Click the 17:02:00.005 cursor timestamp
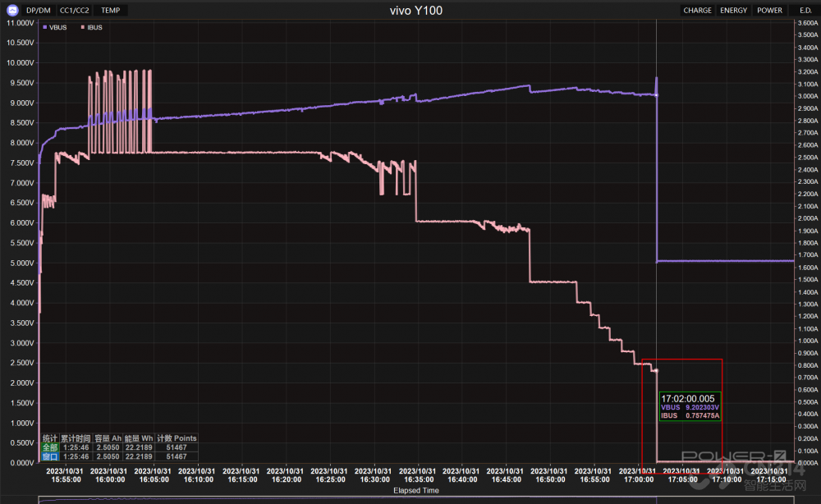 point(687,399)
